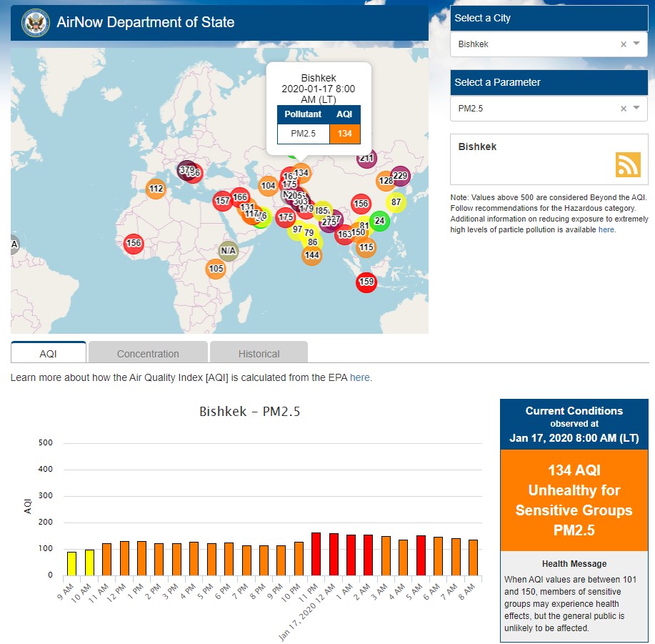
Task: Click the yellow map marker showing 87
Action: tap(396, 202)
